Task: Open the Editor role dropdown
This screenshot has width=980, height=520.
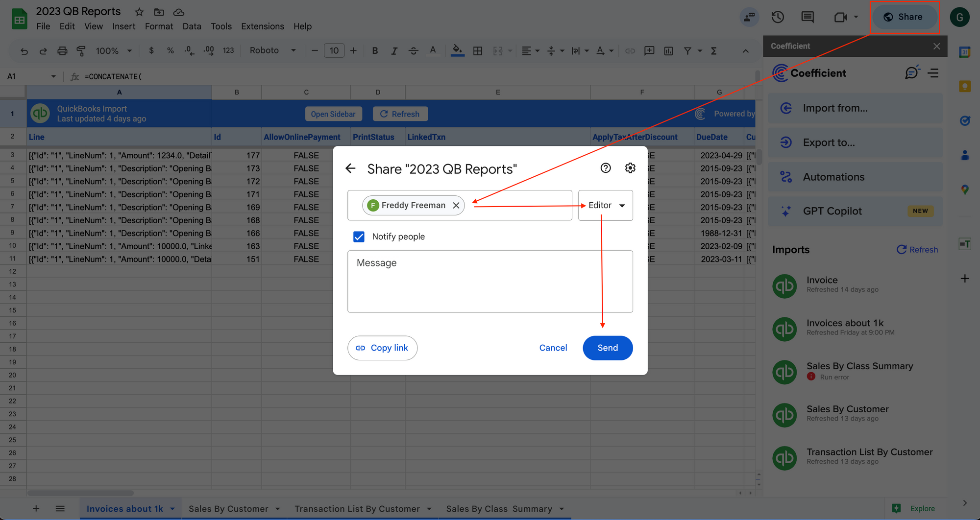Action: coord(606,205)
